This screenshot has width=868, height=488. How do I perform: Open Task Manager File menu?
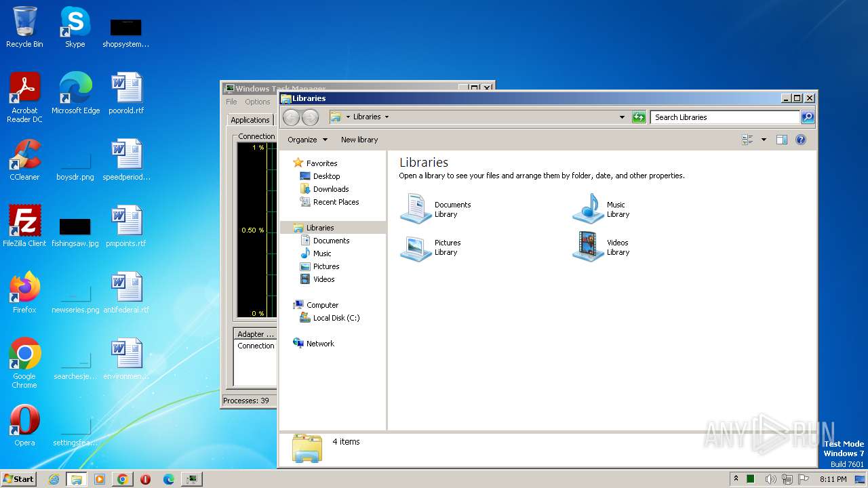tap(231, 102)
